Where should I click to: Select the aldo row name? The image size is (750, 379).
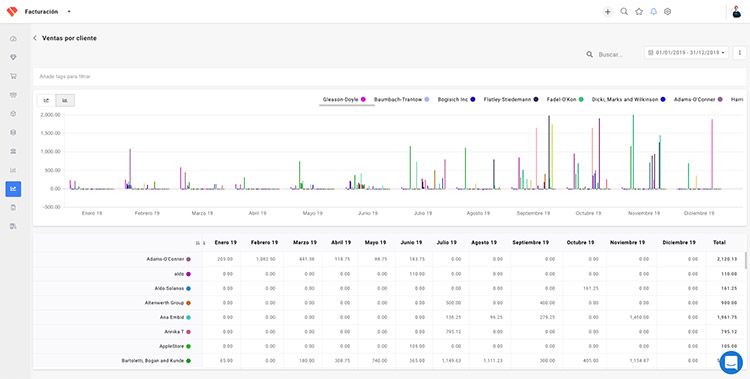point(178,274)
